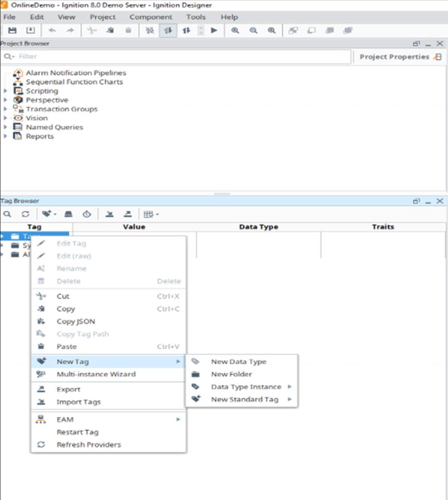The image size is (448, 500).
Task: Click the Data Type column header
Action: tap(259, 227)
